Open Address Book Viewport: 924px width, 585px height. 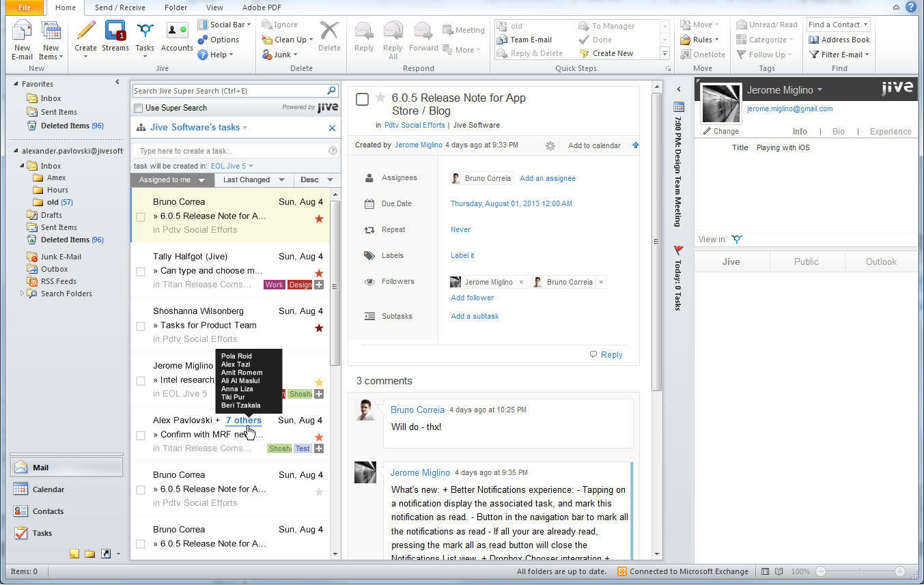(x=839, y=40)
